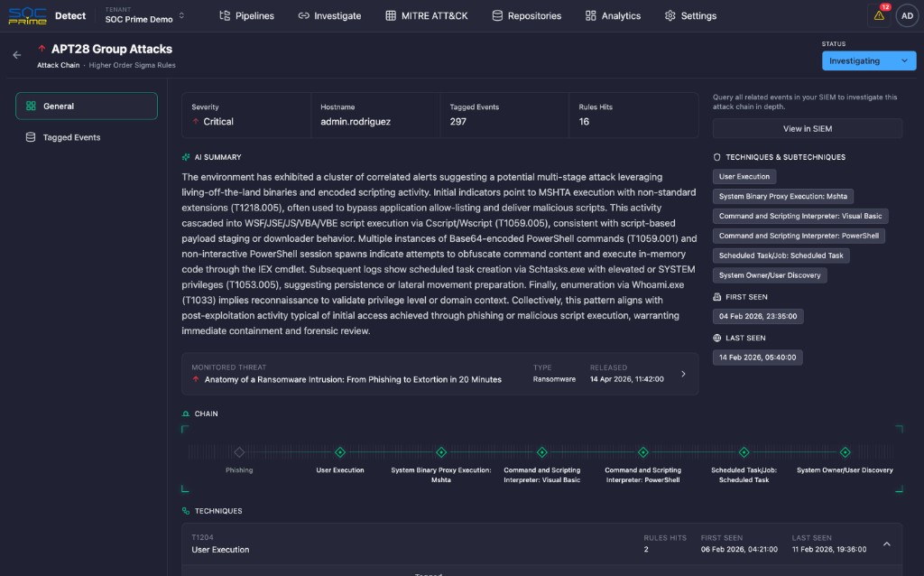The image size is (924, 576).
Task: Select the System Owner/User Discovery chain node
Action: 845,452
